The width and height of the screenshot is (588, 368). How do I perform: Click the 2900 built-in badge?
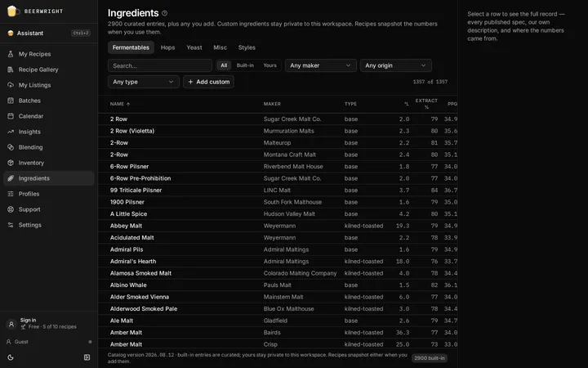[430, 358]
